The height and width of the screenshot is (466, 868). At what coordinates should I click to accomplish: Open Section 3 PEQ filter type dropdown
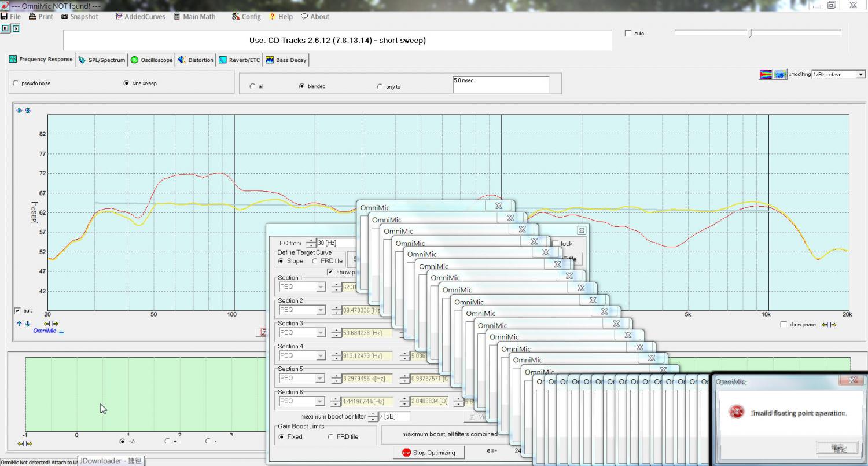tap(321, 333)
